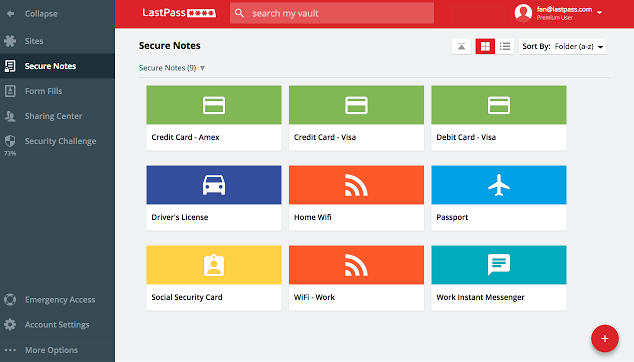
Task: Open the Sort By Folder dropdown
Action: click(562, 47)
